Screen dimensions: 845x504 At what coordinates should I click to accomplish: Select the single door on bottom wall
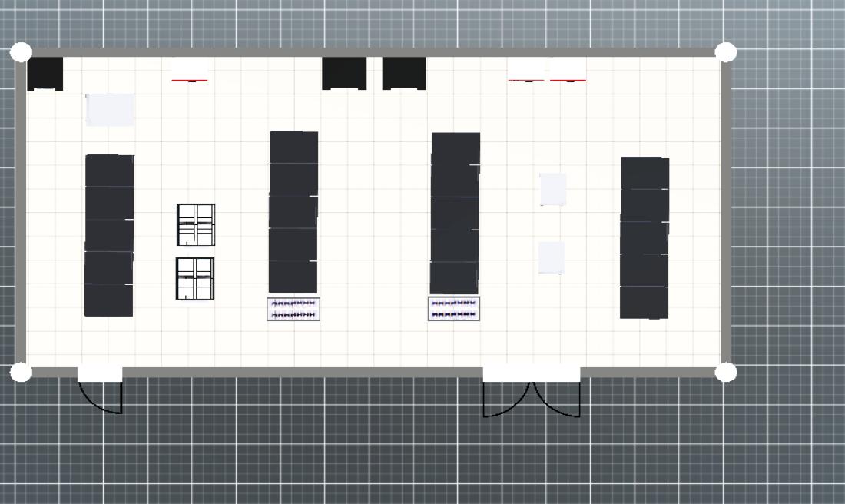(101, 392)
